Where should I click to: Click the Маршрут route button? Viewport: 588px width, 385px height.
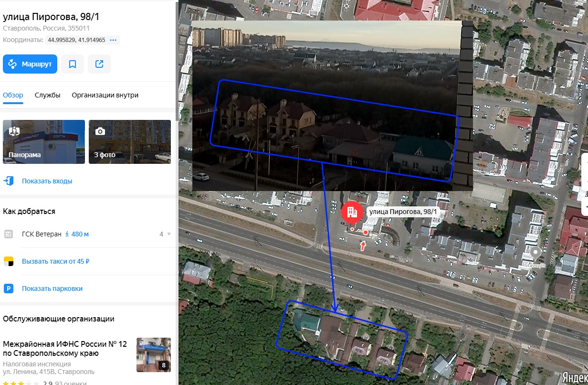[30, 64]
